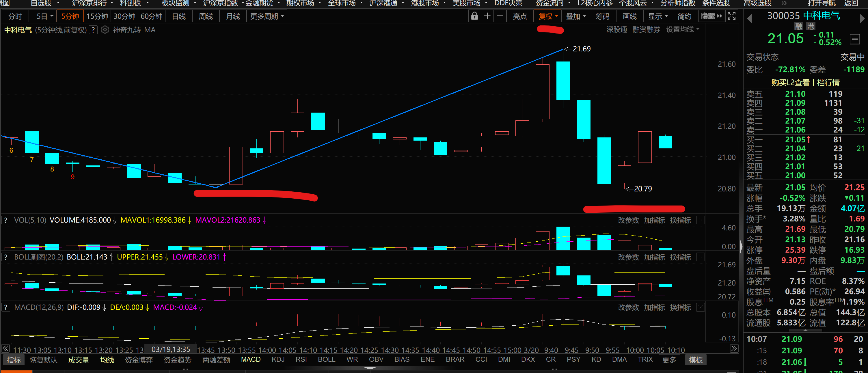
Task: Zoom in chart with plus icon
Action: click(487, 16)
